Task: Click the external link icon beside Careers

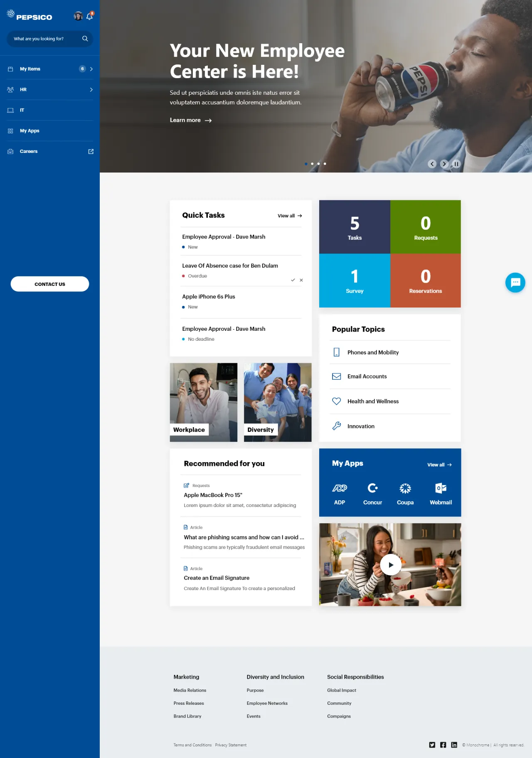Action: (x=91, y=152)
